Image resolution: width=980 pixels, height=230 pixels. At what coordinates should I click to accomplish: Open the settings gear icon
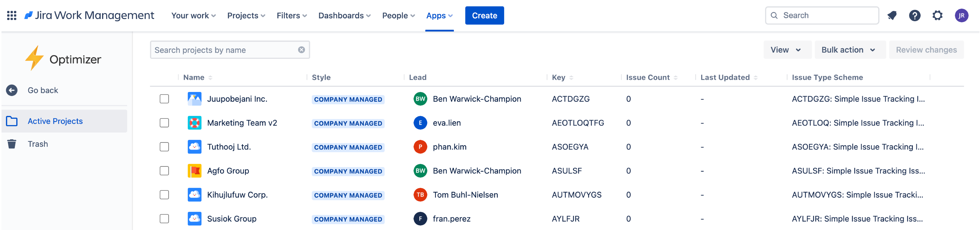tap(937, 16)
